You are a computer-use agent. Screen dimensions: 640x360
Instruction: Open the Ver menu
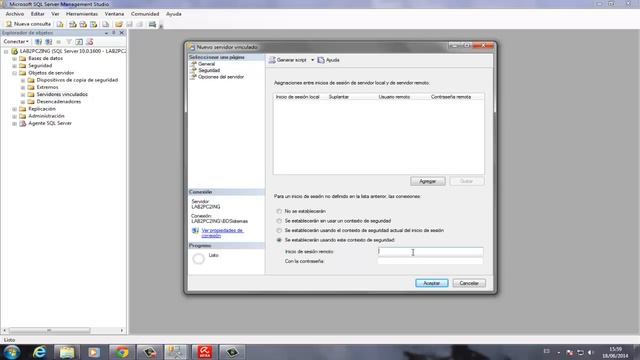(x=55, y=14)
